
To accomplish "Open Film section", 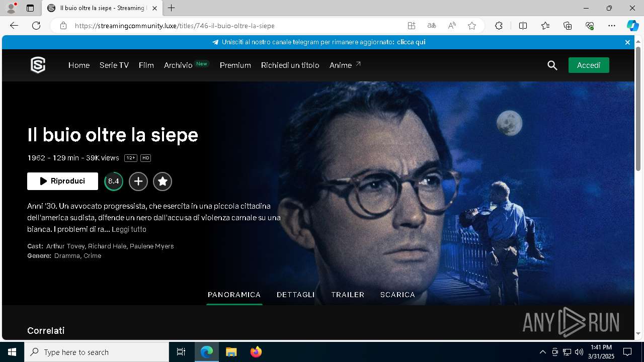I will [x=146, y=65].
